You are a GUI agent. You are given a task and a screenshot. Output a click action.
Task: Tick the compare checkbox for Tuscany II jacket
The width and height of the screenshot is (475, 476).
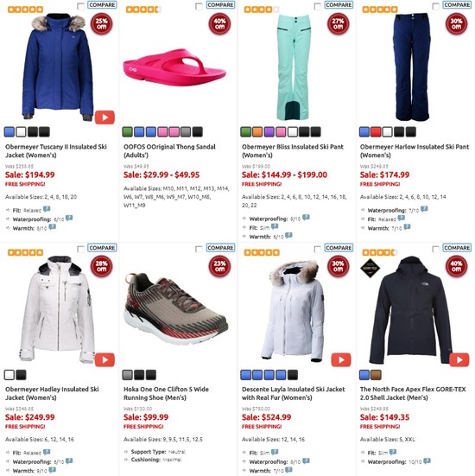click(81, 6)
